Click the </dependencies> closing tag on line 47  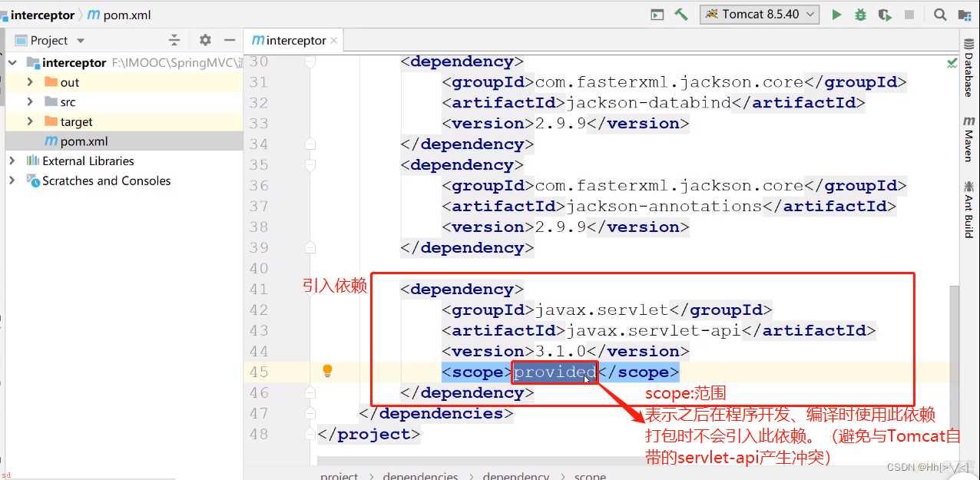coord(436,413)
